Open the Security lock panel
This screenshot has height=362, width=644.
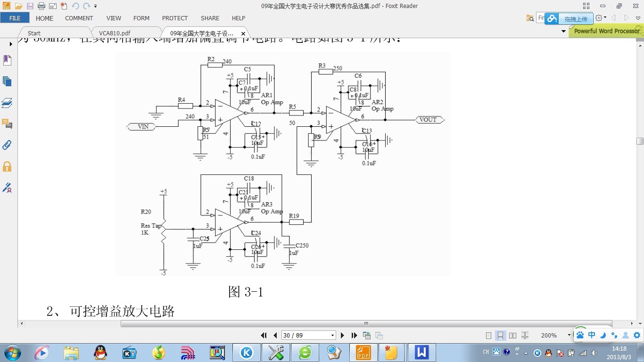tap(7, 166)
